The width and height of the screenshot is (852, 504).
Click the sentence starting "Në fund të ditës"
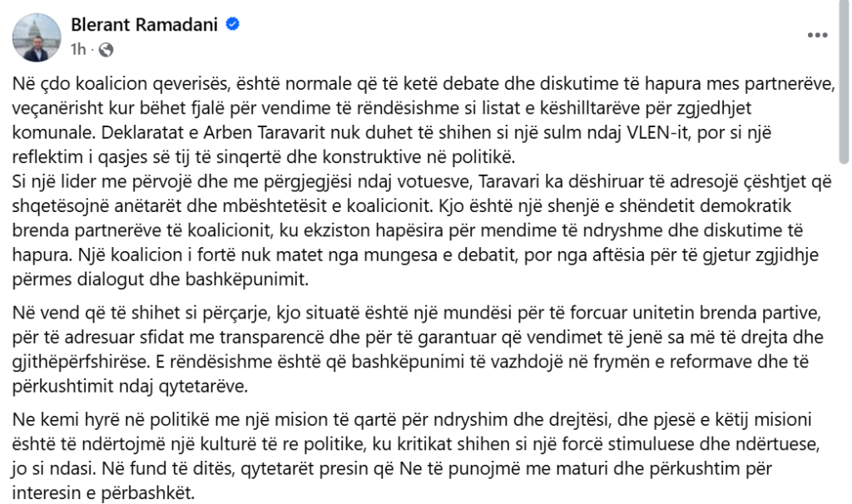pyautogui.click(x=392, y=481)
